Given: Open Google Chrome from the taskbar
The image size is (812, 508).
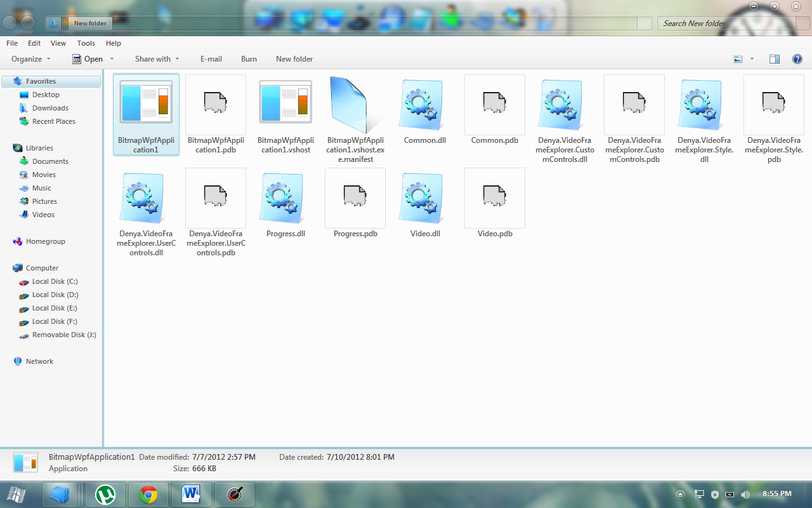Looking at the screenshot, I should (x=148, y=494).
